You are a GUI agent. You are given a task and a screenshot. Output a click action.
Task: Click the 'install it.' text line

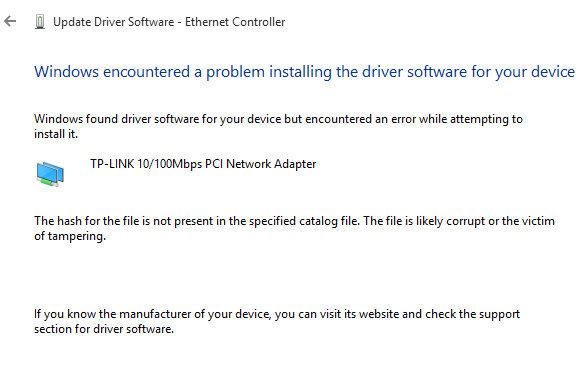(56, 134)
